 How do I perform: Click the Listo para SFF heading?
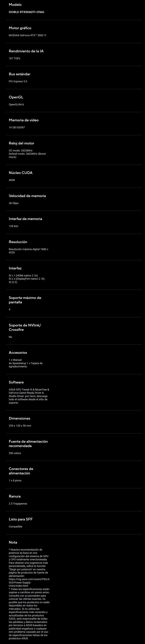[x=21, y=519]
